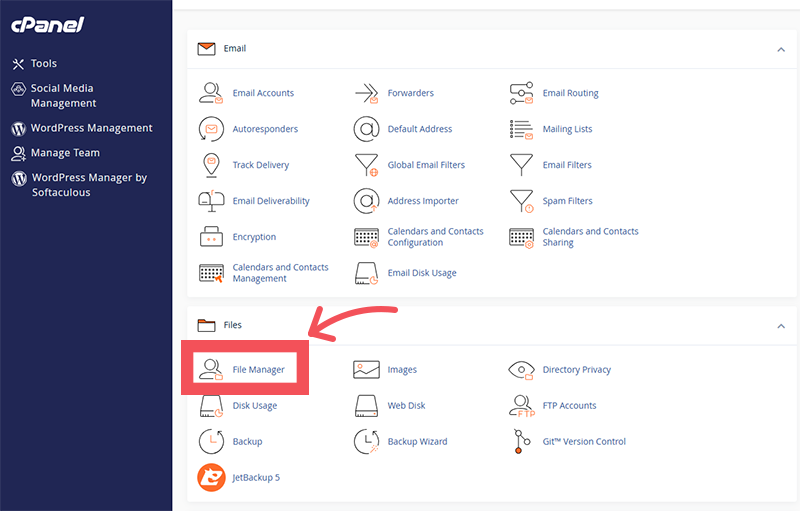Click the Spam Filters link
The image size is (800, 511).
click(x=567, y=201)
